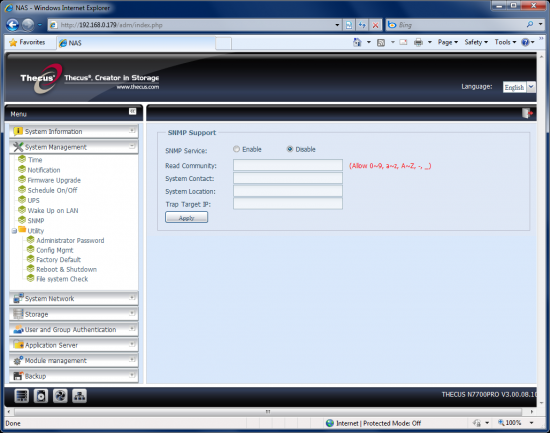
Task: Select the NAS browser tab
Action: tap(135, 43)
